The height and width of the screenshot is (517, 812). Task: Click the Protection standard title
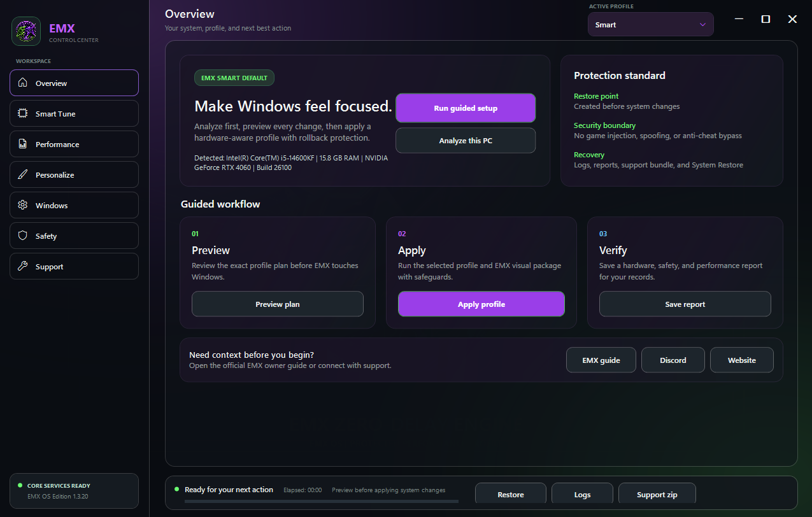(x=620, y=75)
